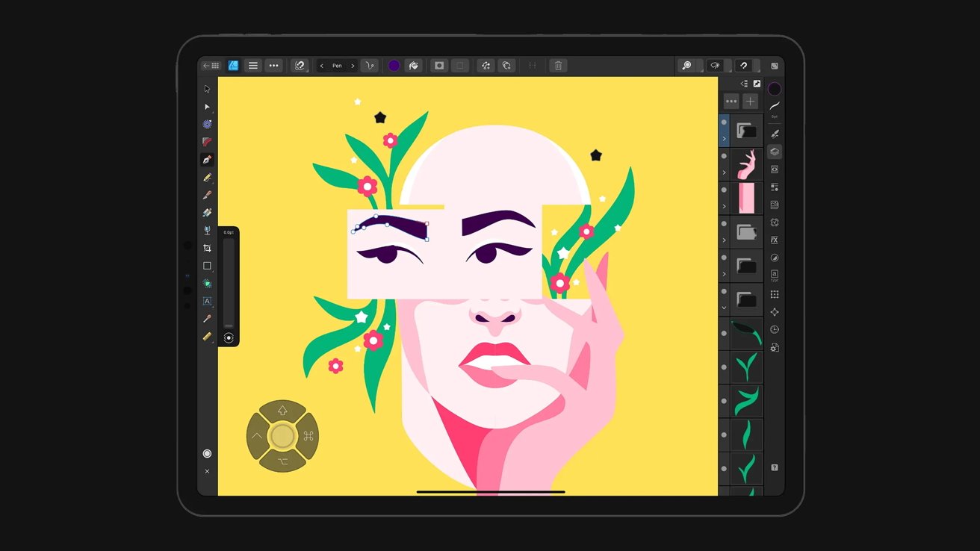The width and height of the screenshot is (980, 551).
Task: Open the three-dots more options menu in top bar
Action: pyautogui.click(x=274, y=66)
